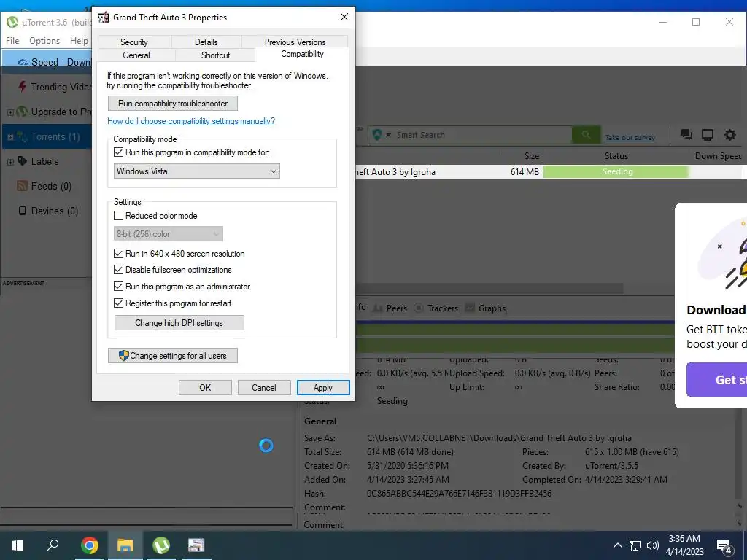This screenshot has height=560, width=747.
Task: Switch to the General tab in Properties
Action: click(136, 55)
